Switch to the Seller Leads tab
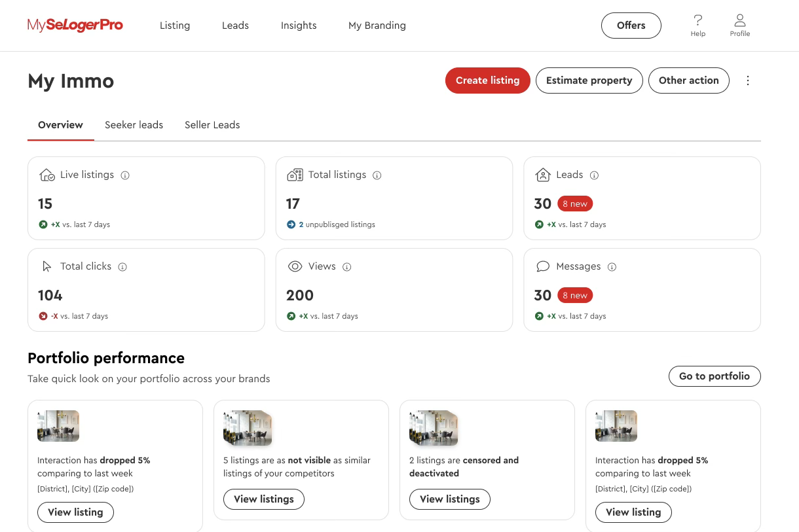This screenshot has width=799, height=532. [x=212, y=125]
